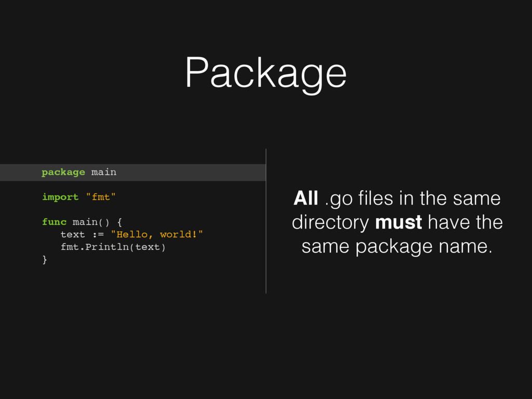Click the "fmt.Println(text)" code line
Screen dimensions: 532x399
(x=113, y=247)
